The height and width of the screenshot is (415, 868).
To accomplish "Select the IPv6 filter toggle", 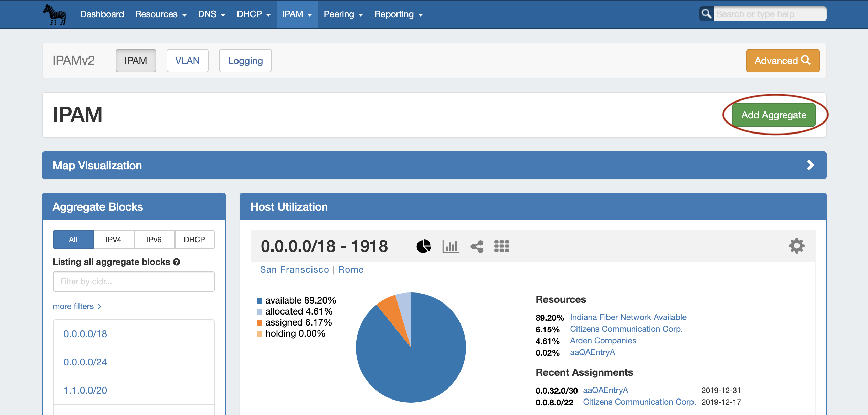I will pyautogui.click(x=154, y=240).
